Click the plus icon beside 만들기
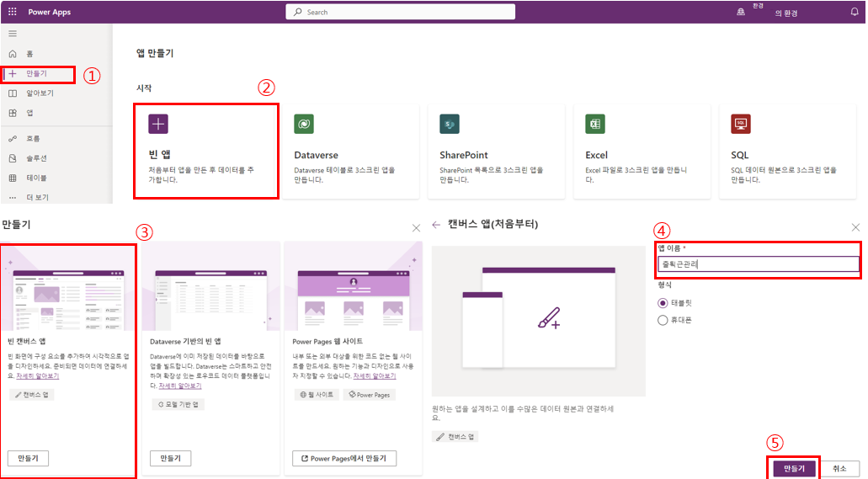 (x=13, y=73)
